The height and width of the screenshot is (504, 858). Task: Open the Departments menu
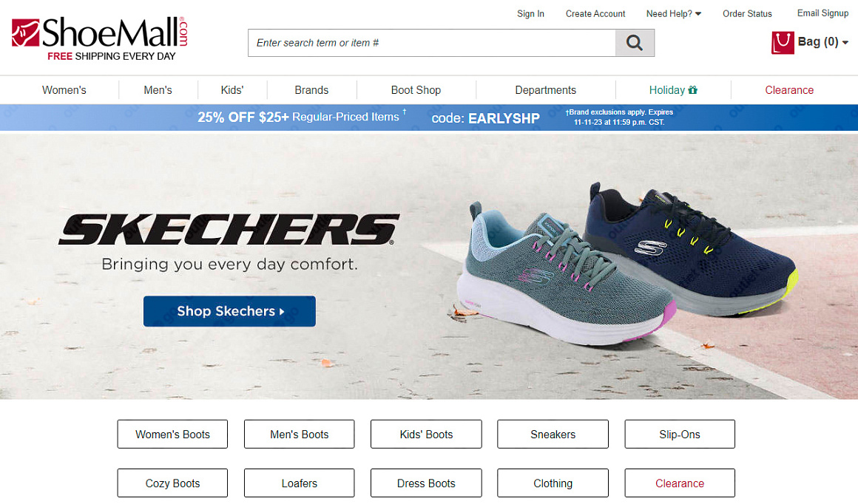click(545, 90)
